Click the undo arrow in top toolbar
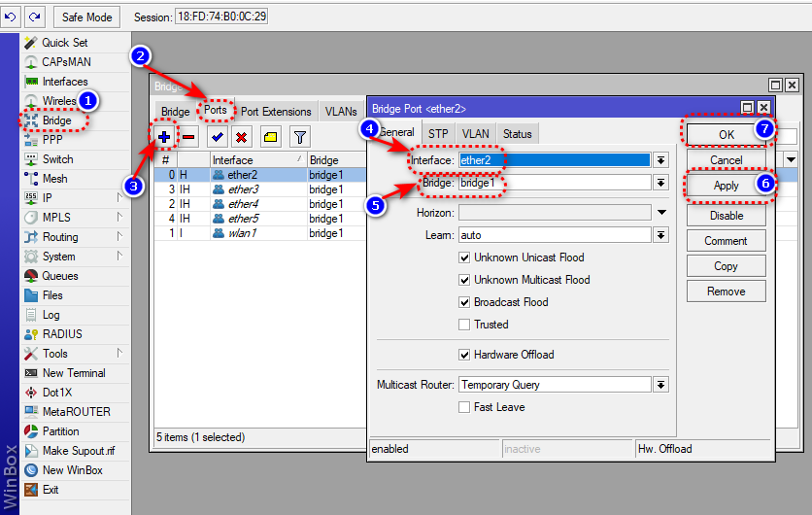812x515 pixels. [x=11, y=17]
